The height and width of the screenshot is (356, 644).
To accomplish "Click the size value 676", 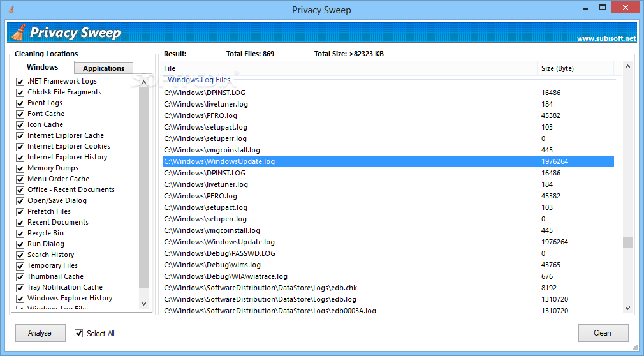I will coord(547,276).
